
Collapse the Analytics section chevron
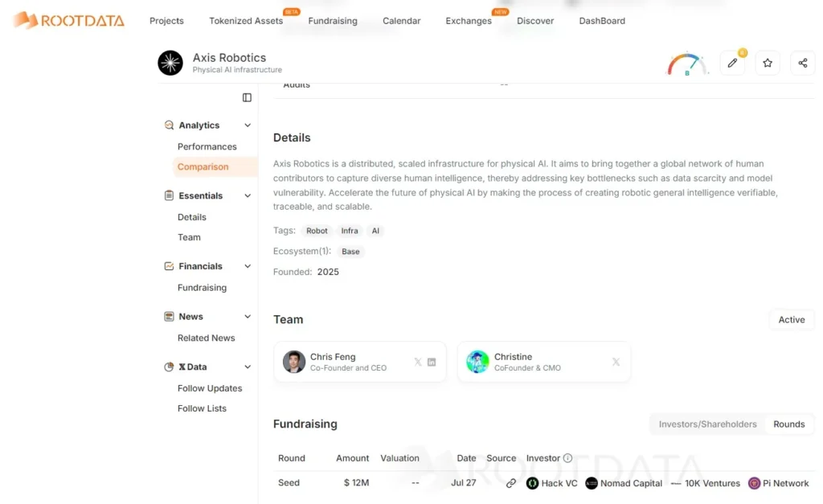point(248,125)
